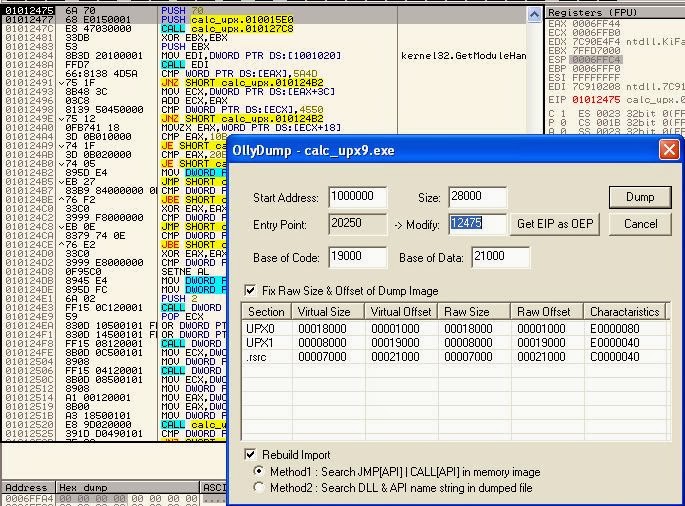
Task: Select CALL line at address 0101247C
Action: pos(264,28)
